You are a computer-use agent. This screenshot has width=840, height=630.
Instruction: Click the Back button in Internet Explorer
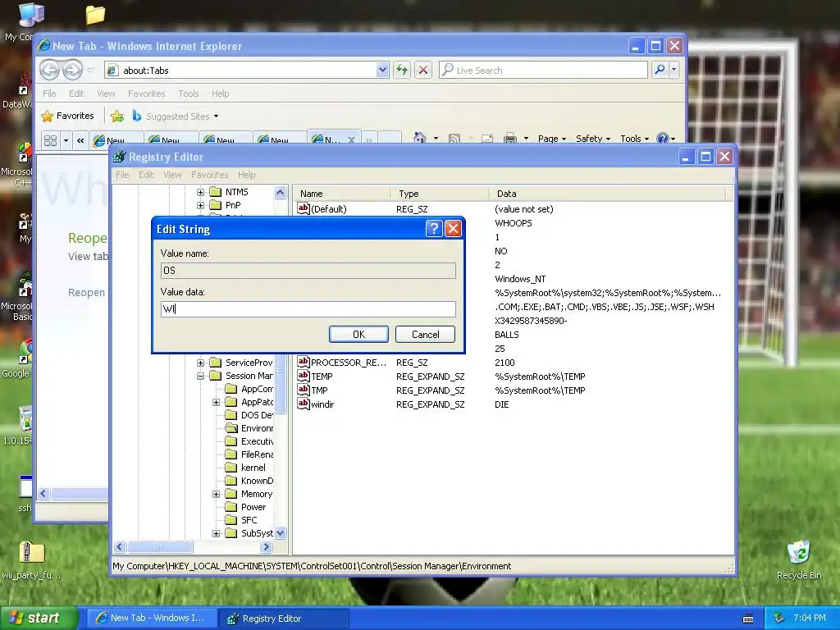[50, 70]
